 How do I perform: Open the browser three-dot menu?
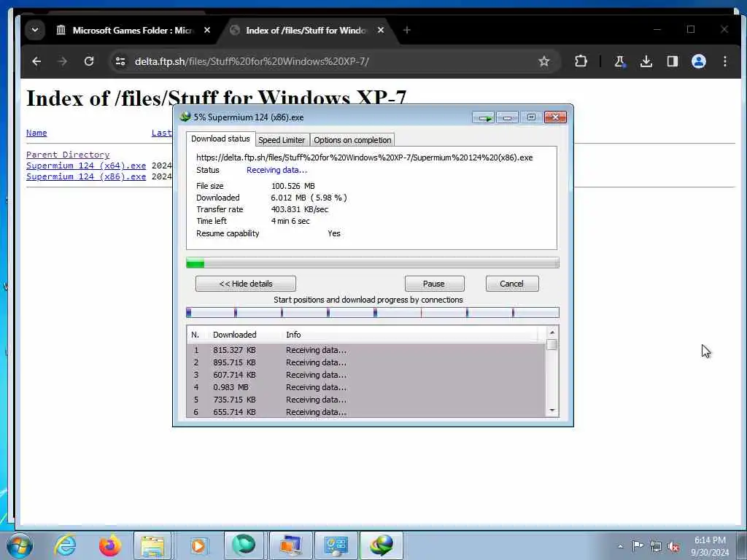click(724, 61)
